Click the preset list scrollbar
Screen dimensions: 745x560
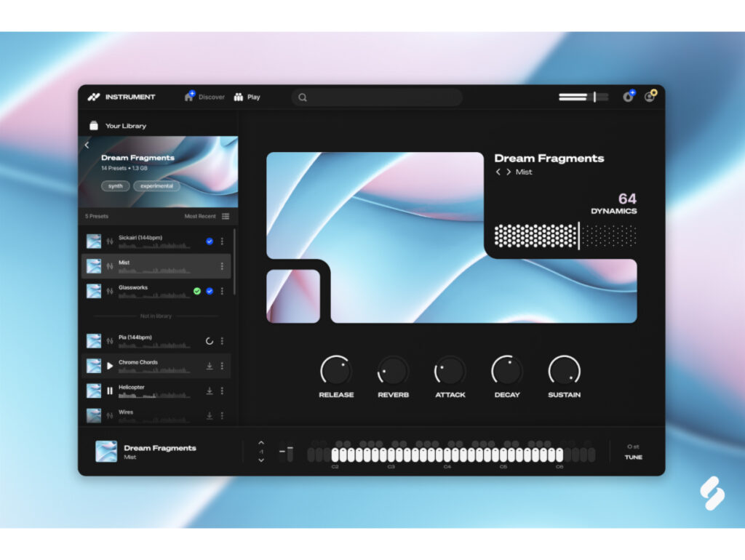tap(234, 263)
